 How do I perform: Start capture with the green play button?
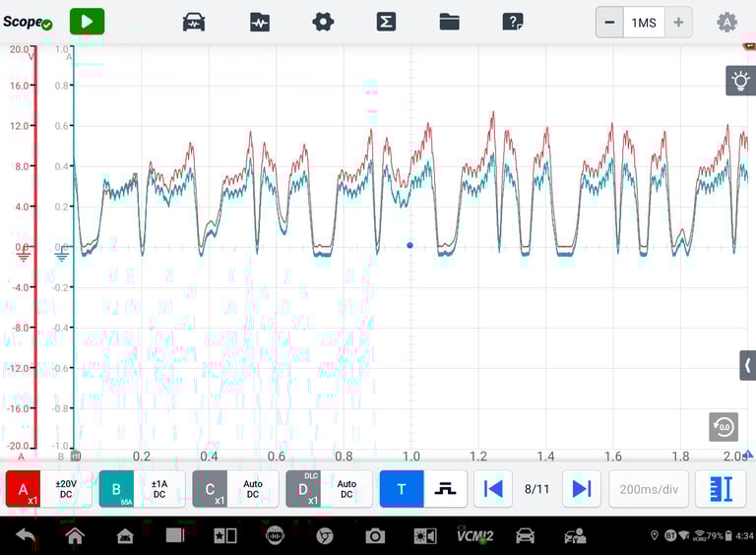click(87, 22)
